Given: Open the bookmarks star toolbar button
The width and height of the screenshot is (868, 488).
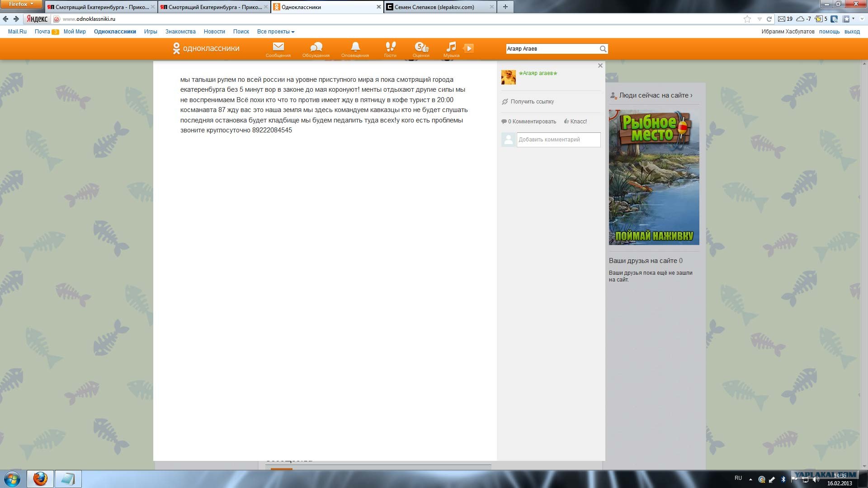Looking at the screenshot, I should 846,19.
